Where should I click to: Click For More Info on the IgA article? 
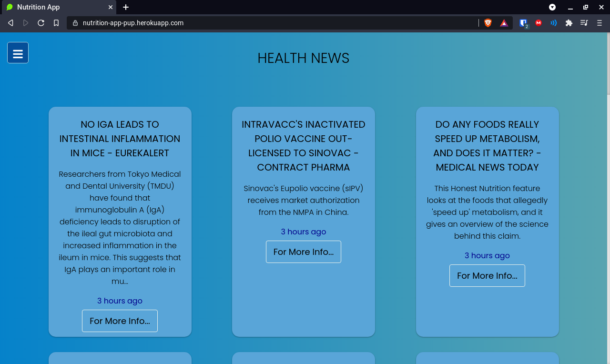coord(120,321)
